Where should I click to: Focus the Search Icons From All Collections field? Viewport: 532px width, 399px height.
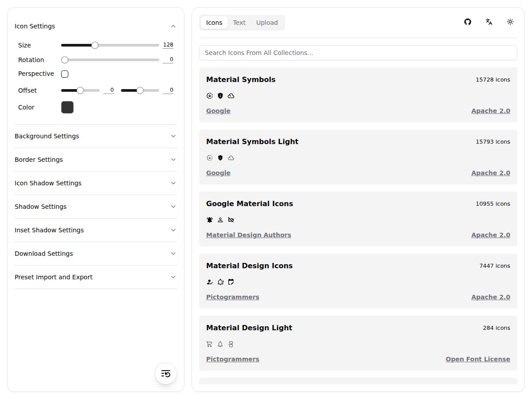point(358,53)
